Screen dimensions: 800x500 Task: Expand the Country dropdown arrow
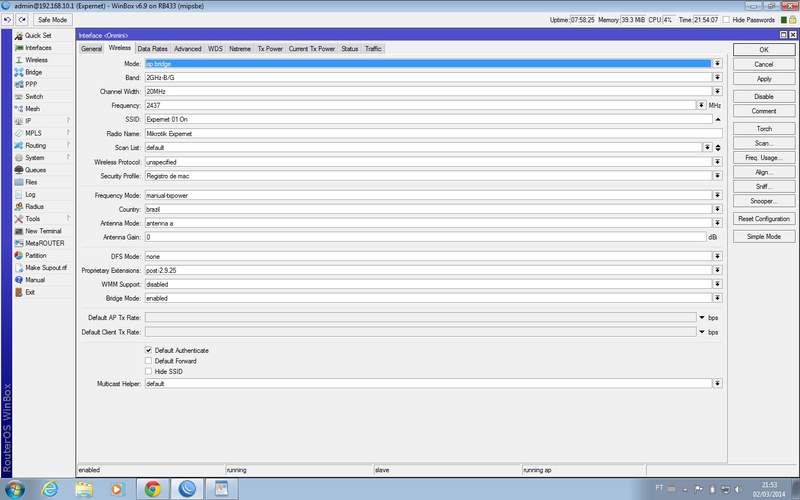click(x=717, y=209)
